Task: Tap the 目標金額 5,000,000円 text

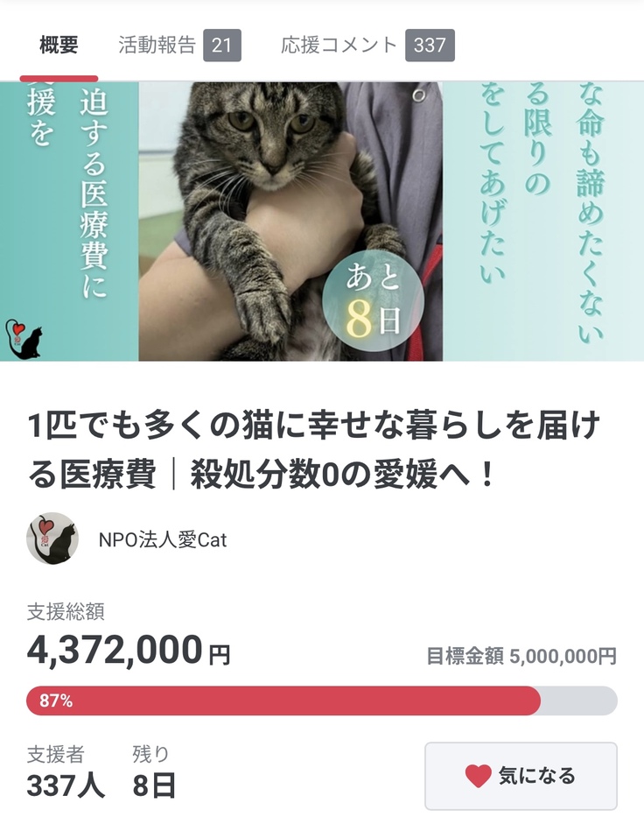Action: (x=521, y=656)
